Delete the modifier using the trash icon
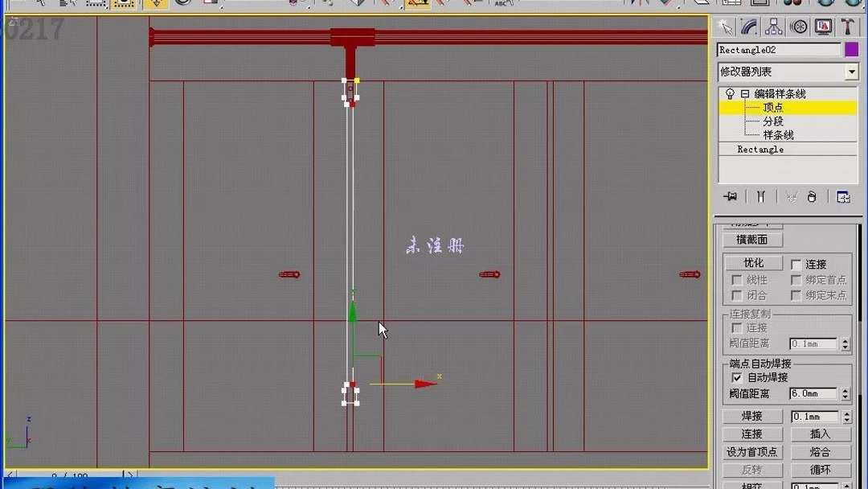Screen dimensions: 868x489 click(x=812, y=195)
